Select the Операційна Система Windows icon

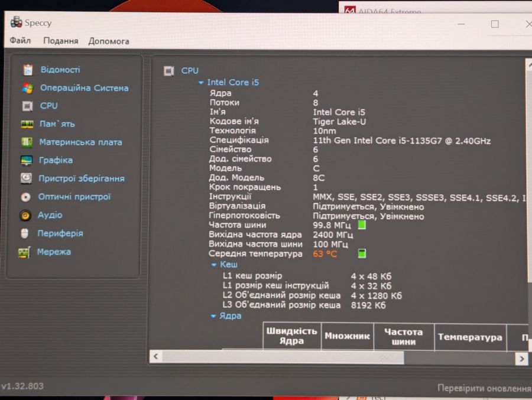[x=27, y=88]
